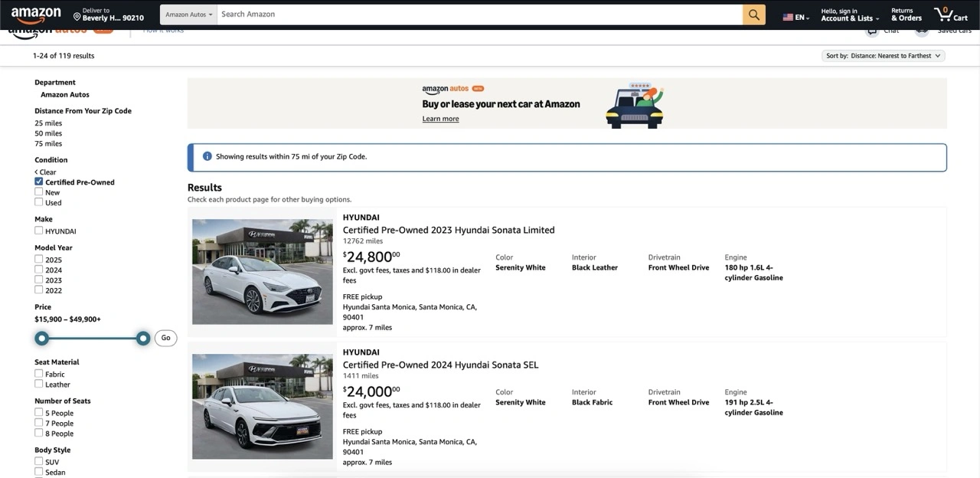Check the Fabric seat material checkbox
Viewport: 980px width, 478px height.
coord(38,373)
